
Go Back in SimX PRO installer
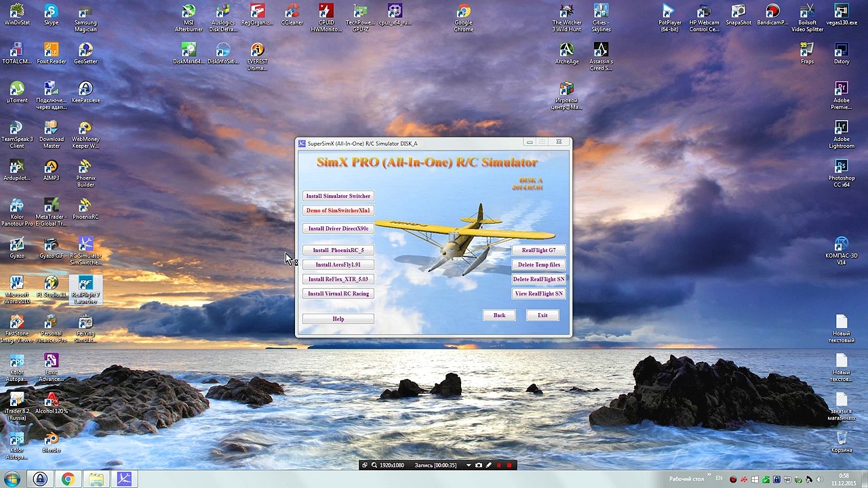pyautogui.click(x=499, y=315)
